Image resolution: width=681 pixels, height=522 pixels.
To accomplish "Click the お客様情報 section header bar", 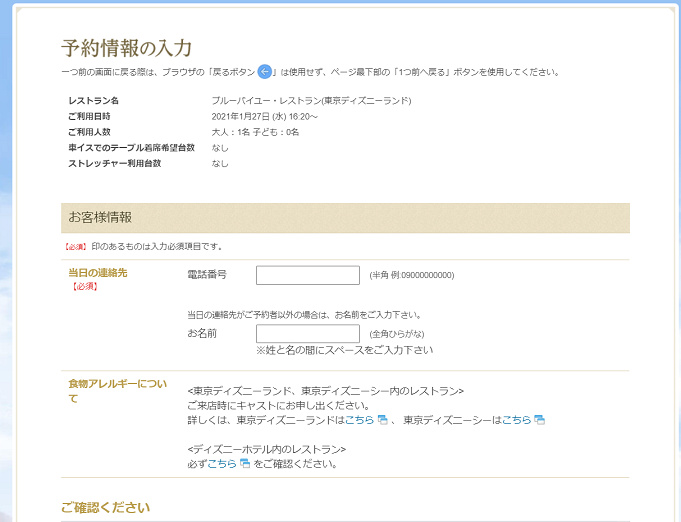I will [345, 218].
